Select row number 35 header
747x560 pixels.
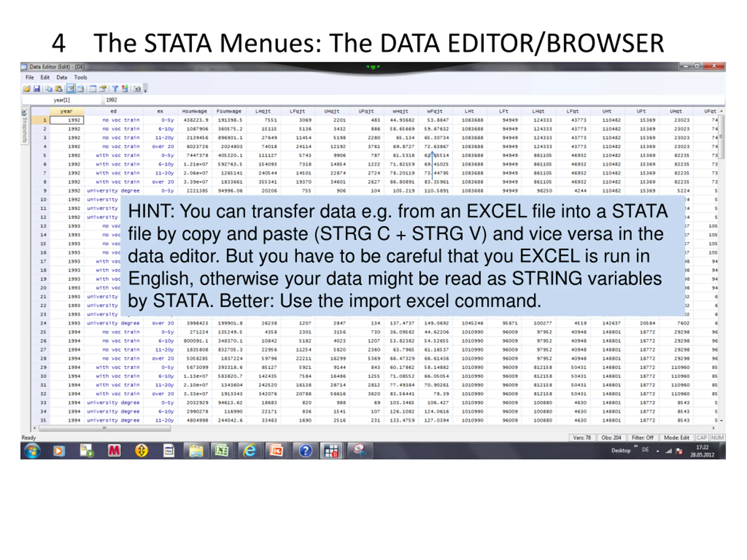(x=41, y=421)
